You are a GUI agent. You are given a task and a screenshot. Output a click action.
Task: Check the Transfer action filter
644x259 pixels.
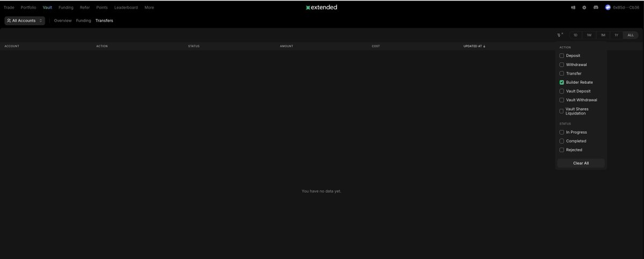pyautogui.click(x=562, y=74)
